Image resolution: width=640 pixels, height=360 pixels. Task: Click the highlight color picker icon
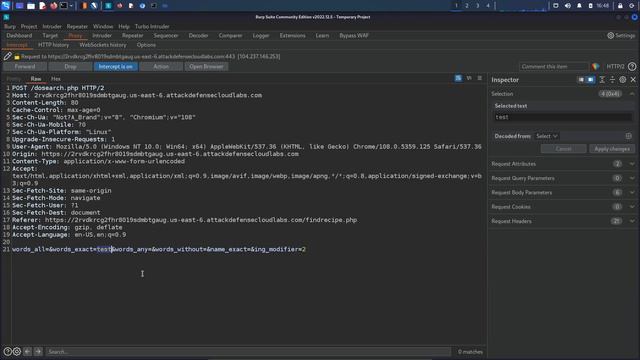pyautogui.click(x=596, y=67)
